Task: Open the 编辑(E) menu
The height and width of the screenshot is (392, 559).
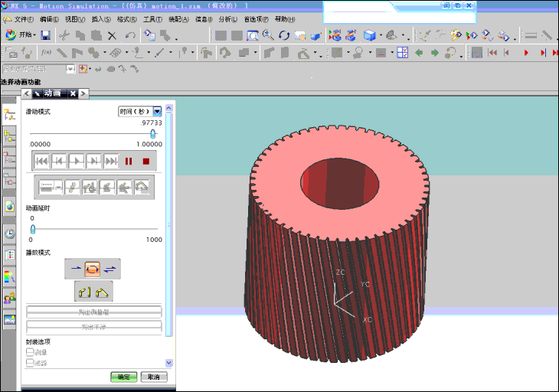Action: click(x=49, y=19)
